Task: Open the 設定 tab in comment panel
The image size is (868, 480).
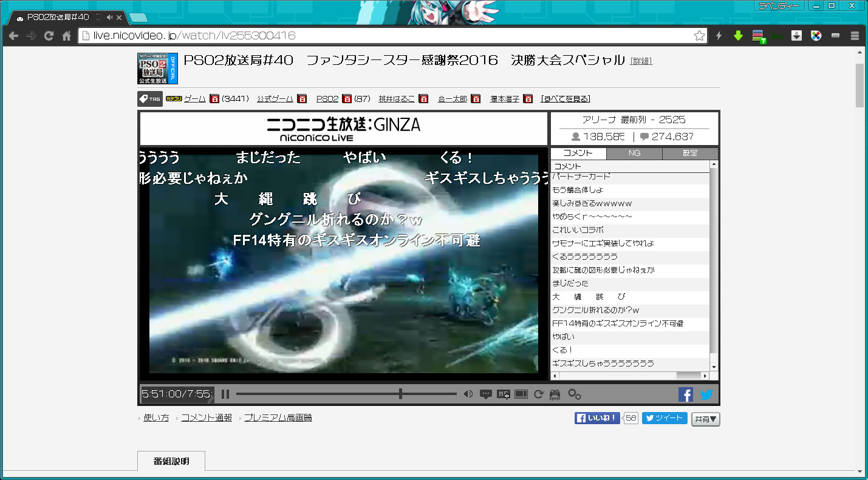Action: click(690, 154)
